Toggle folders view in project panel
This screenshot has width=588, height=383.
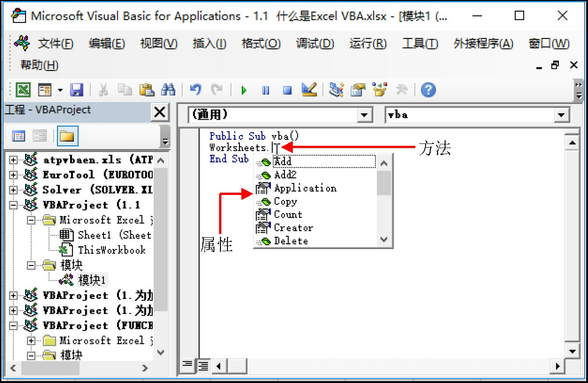pyautogui.click(x=67, y=136)
